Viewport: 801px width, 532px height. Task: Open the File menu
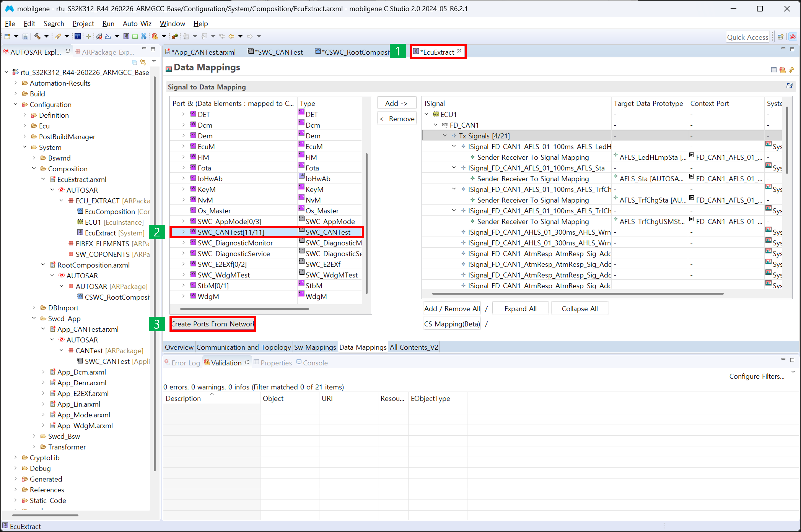(x=10, y=23)
